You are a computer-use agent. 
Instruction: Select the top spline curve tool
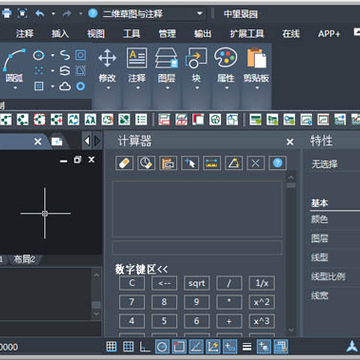(65, 55)
